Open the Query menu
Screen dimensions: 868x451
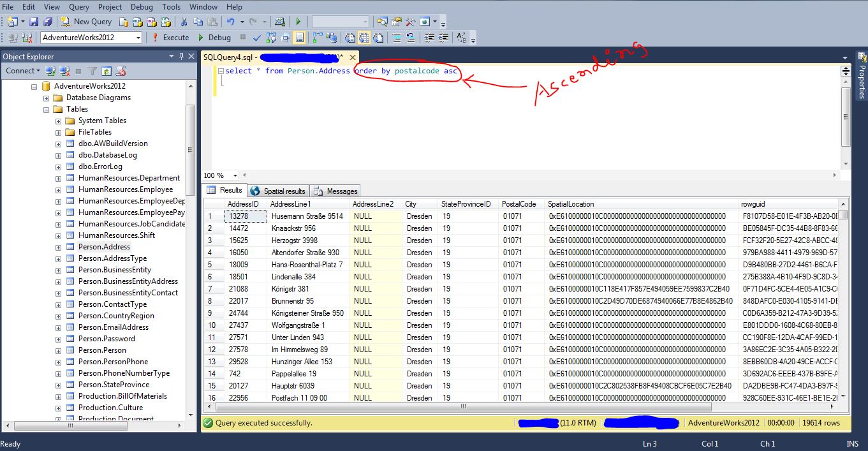(78, 7)
